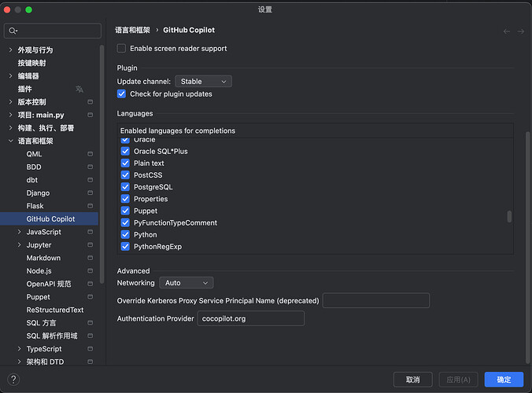Viewport: 532px width, 393px height.
Task: Focus the Kerberos Proxy Service Principal Name field
Action: [x=376, y=300]
